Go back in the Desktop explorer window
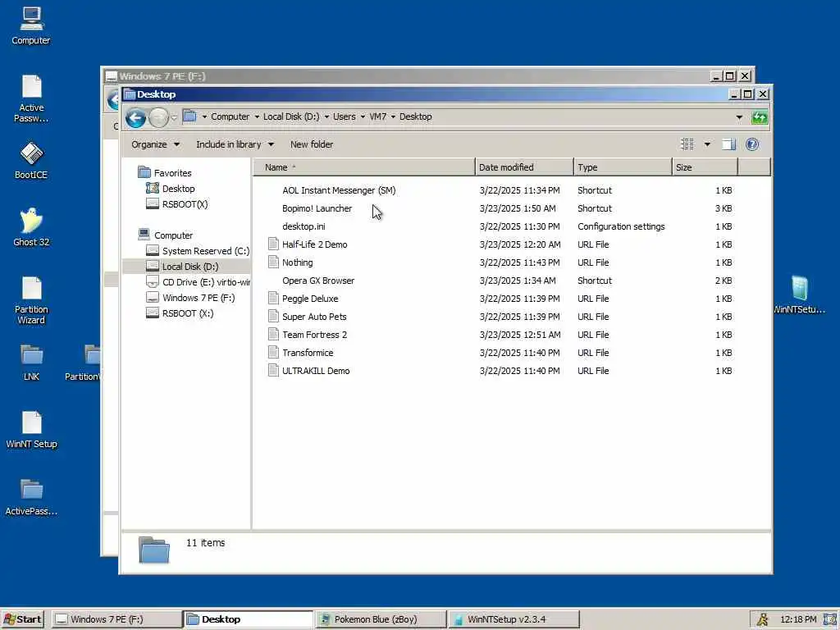 (135, 117)
